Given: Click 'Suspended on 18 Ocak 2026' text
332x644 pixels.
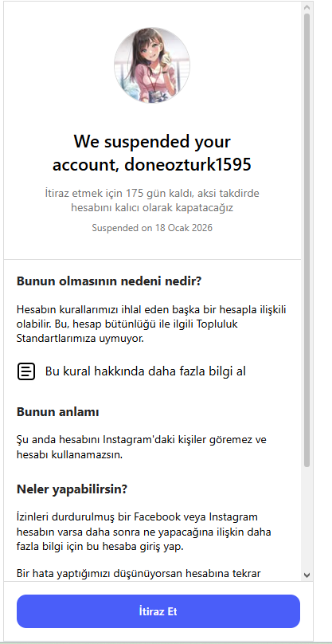Looking at the screenshot, I should pyautogui.click(x=152, y=228).
